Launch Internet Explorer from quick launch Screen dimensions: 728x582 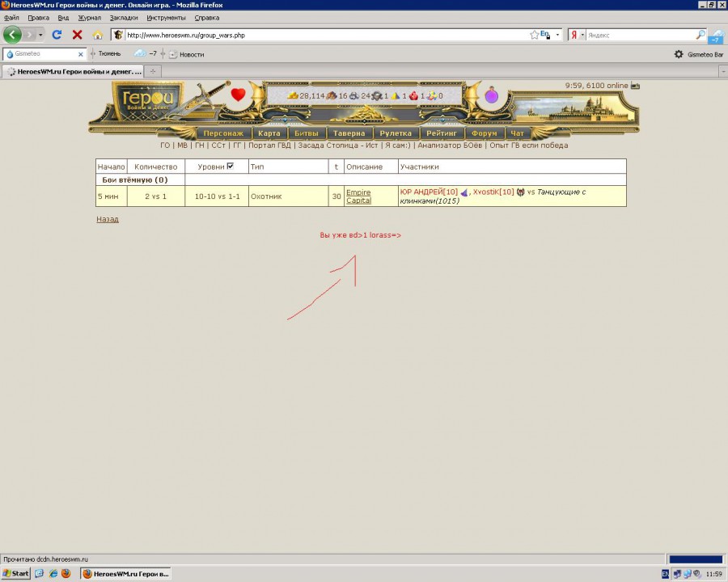(53, 574)
